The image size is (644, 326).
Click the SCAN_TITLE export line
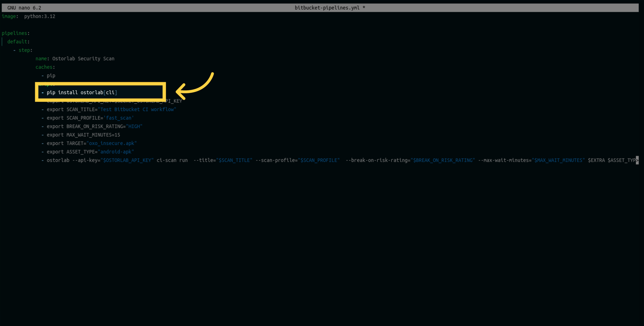coord(109,109)
